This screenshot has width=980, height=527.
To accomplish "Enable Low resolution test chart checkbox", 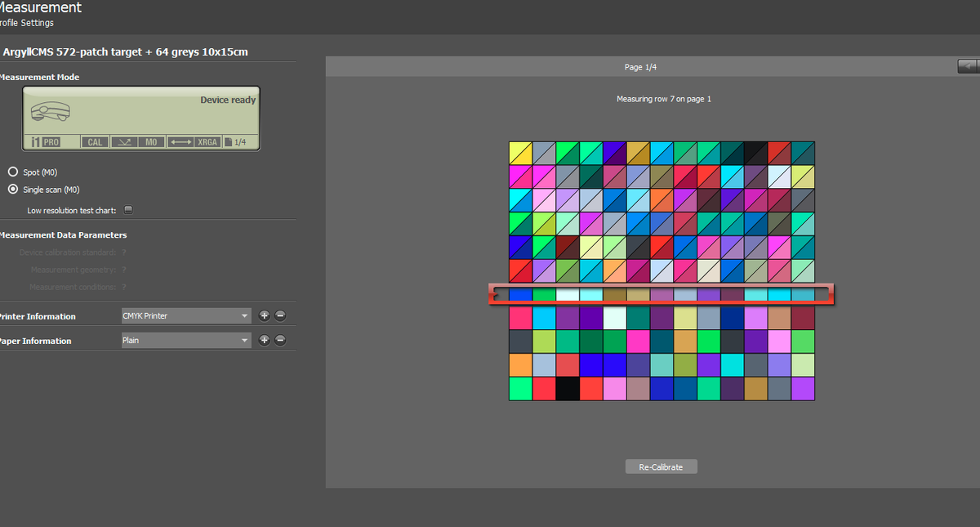I will pyautogui.click(x=128, y=210).
